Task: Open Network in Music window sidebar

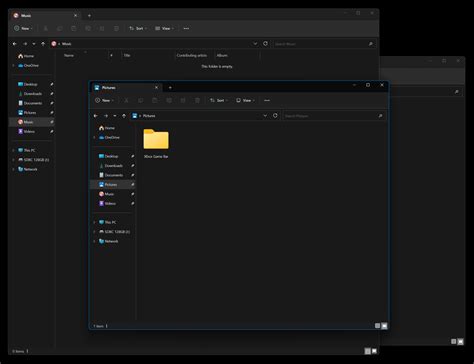Action: pos(27,169)
